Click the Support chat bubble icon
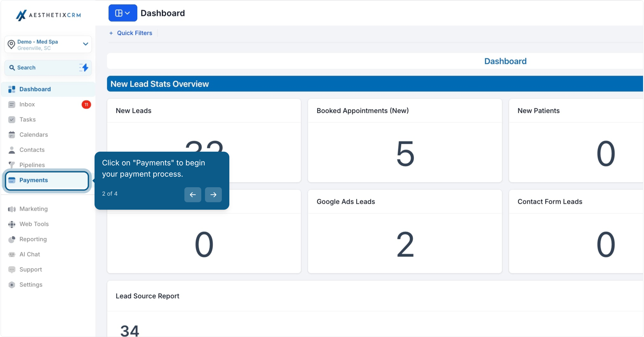This screenshot has width=644, height=337. pyautogui.click(x=12, y=270)
